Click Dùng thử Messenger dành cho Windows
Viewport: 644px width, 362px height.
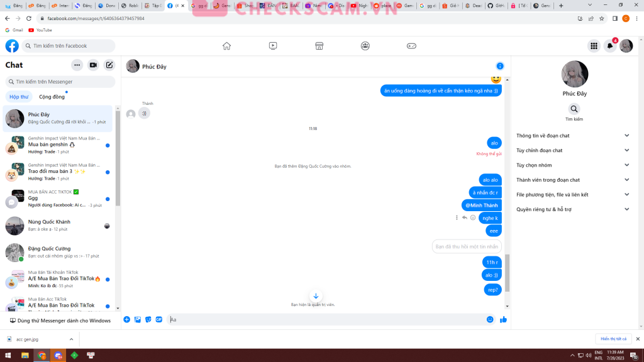coord(60,321)
